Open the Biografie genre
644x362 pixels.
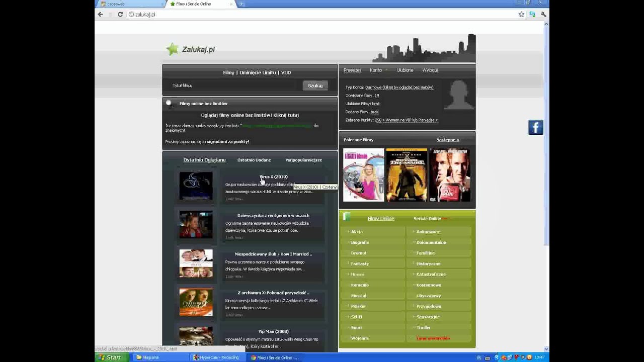coord(360,242)
